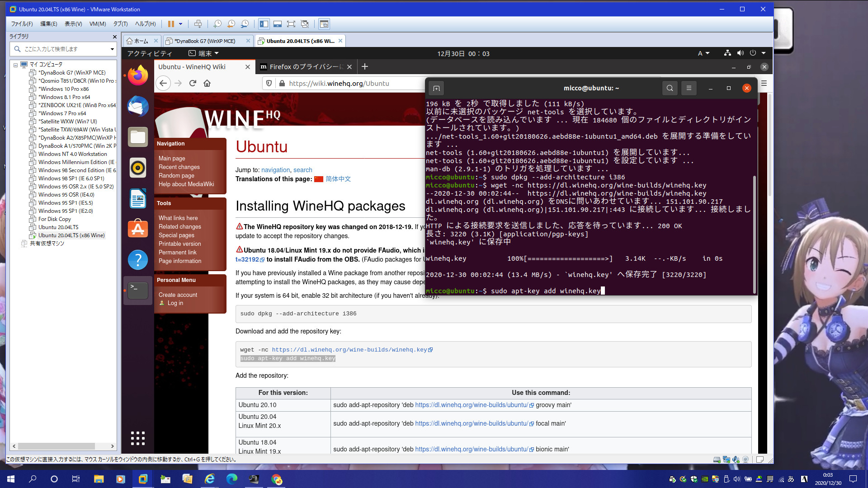Open the VM(M) menu
This screenshot has width=868, height=488.
point(98,24)
